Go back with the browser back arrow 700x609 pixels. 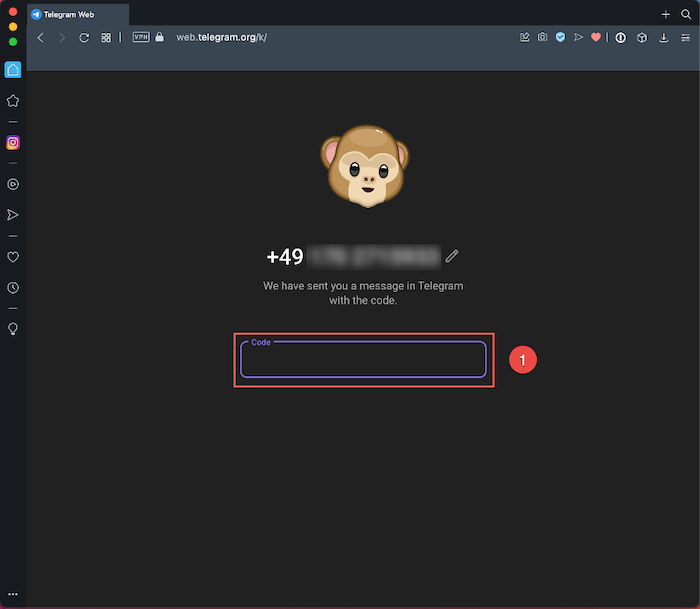[x=41, y=38]
